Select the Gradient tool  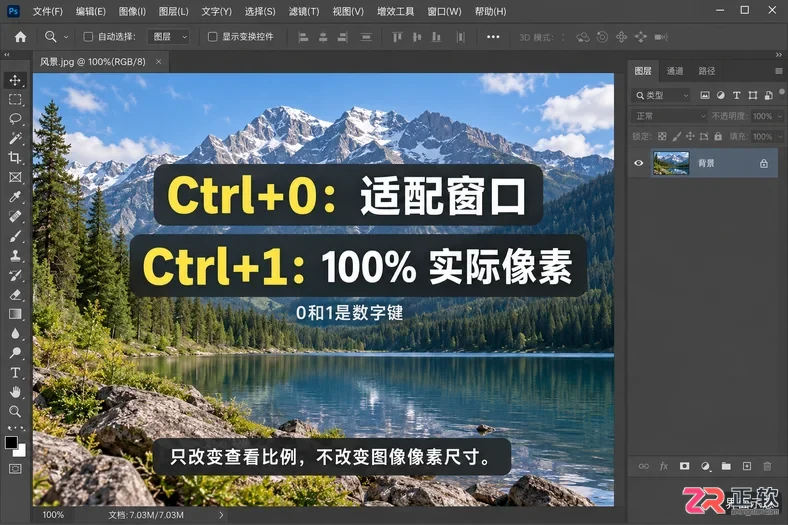pos(15,314)
